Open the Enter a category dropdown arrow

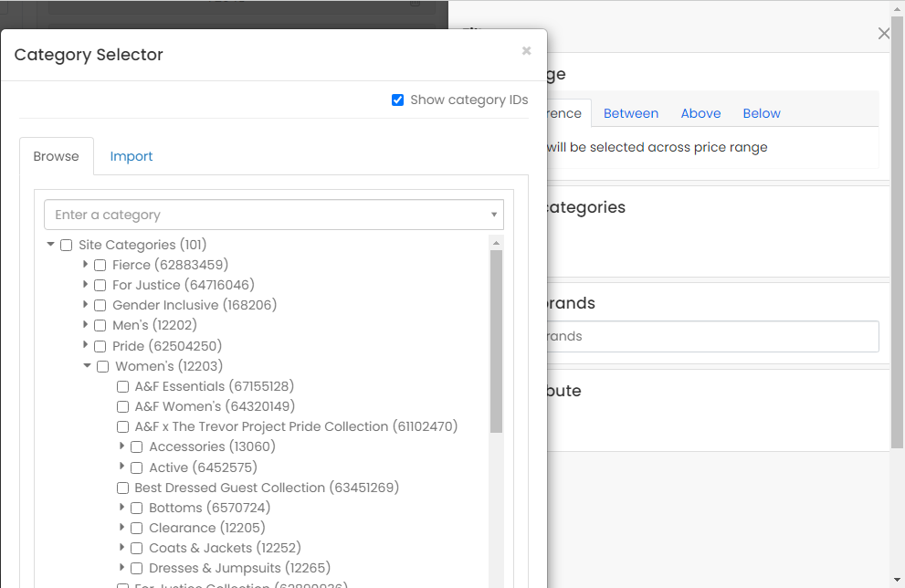[x=493, y=215]
